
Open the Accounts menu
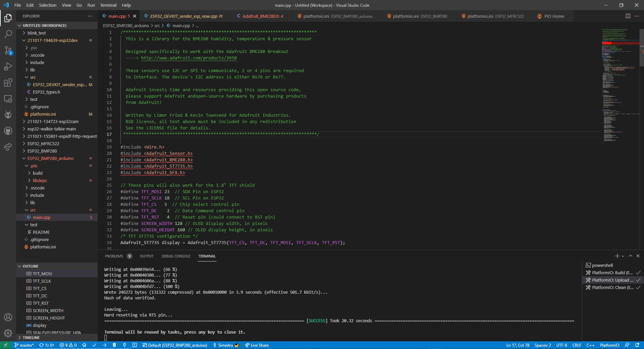(8, 317)
